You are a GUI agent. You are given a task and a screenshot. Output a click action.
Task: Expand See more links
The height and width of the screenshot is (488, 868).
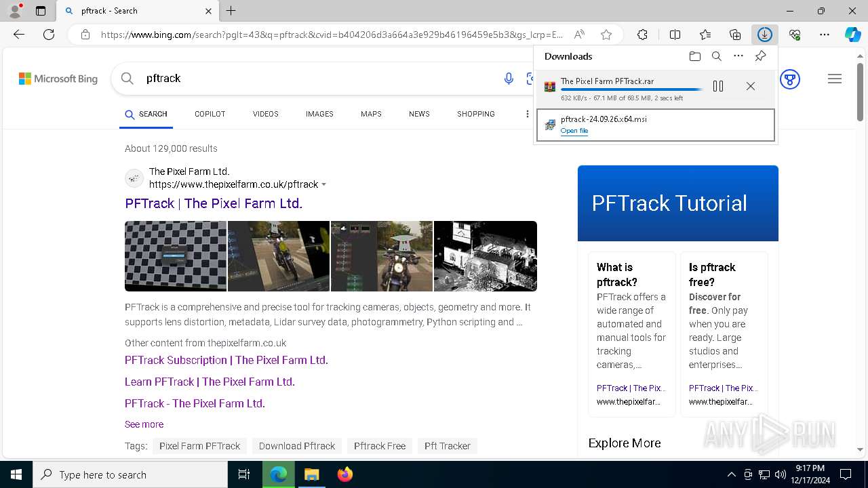[144, 424]
